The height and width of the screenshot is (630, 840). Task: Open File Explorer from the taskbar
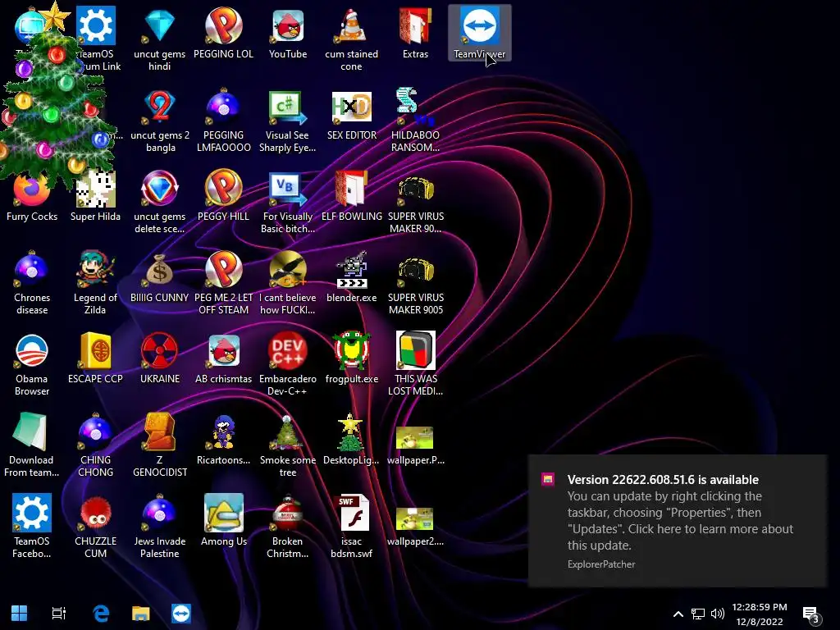(x=141, y=614)
